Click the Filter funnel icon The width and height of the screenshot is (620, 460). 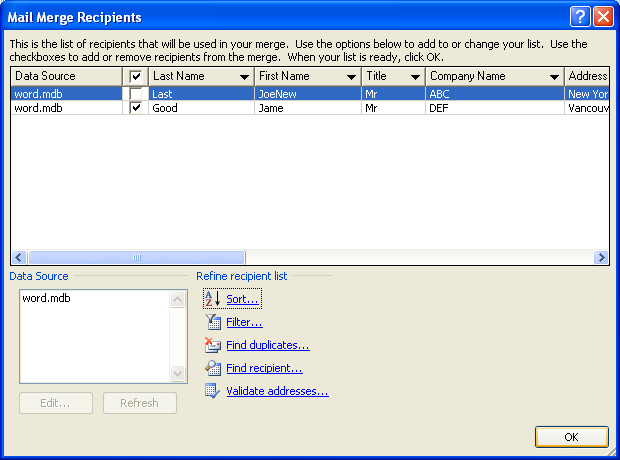tap(213, 322)
